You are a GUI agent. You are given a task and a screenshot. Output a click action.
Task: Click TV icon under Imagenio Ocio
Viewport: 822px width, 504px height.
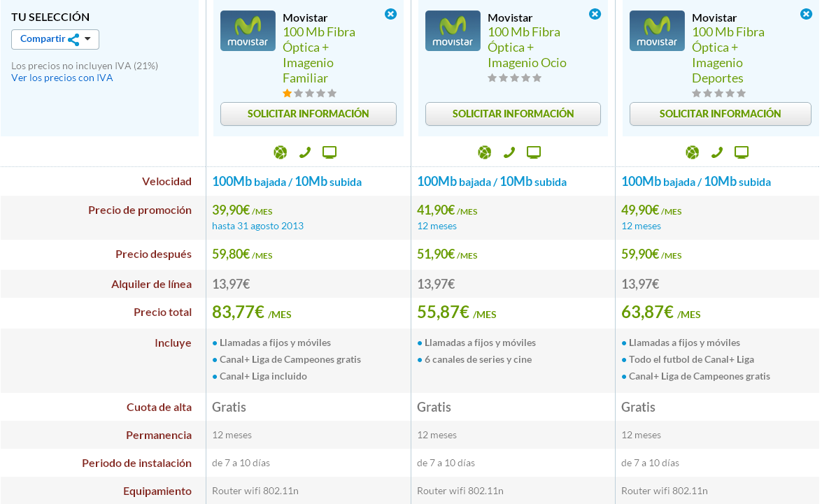click(534, 152)
